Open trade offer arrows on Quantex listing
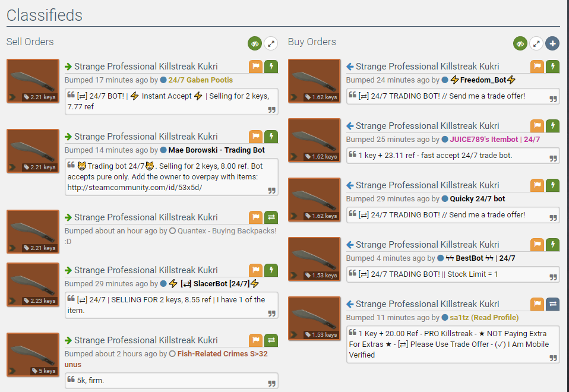The image size is (569, 392). click(x=271, y=217)
